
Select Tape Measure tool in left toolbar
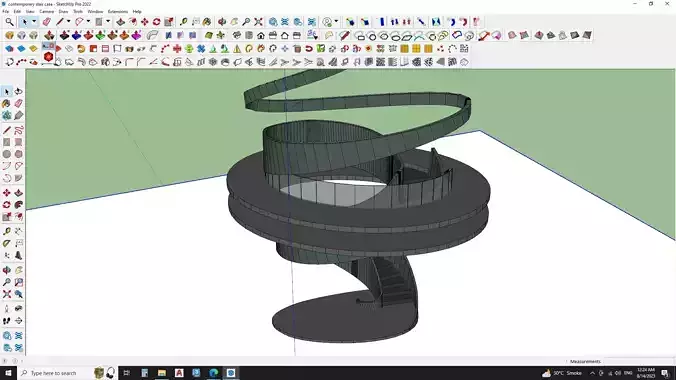(6, 232)
